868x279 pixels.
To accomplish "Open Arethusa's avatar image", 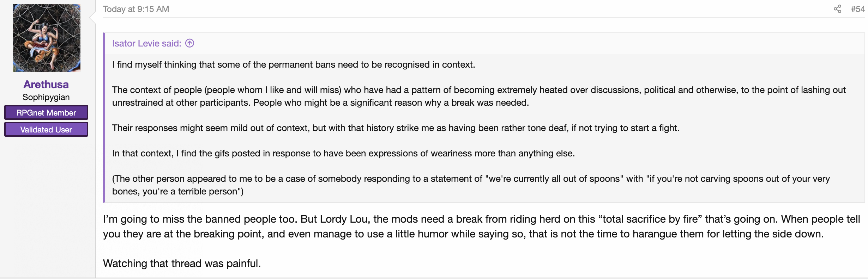I will point(47,38).
